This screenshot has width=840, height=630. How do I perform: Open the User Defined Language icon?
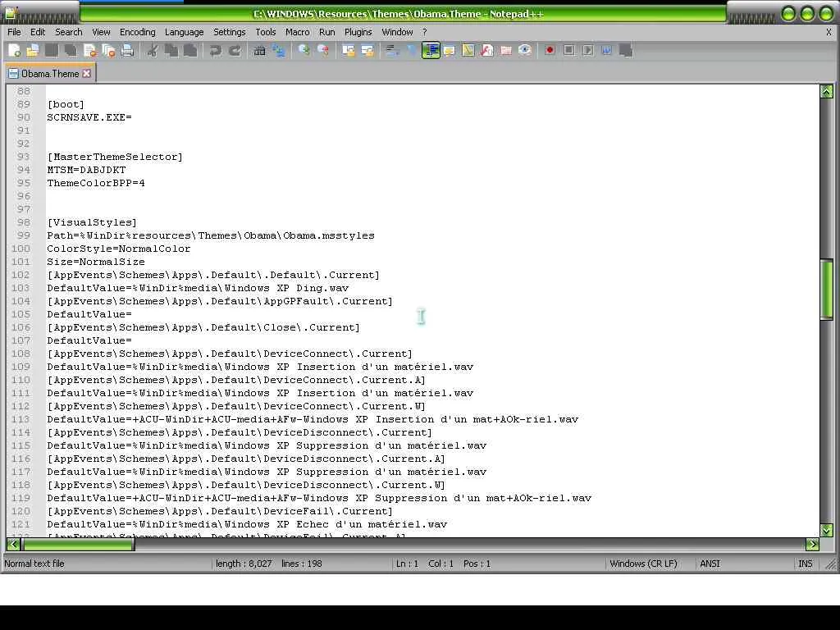449,50
